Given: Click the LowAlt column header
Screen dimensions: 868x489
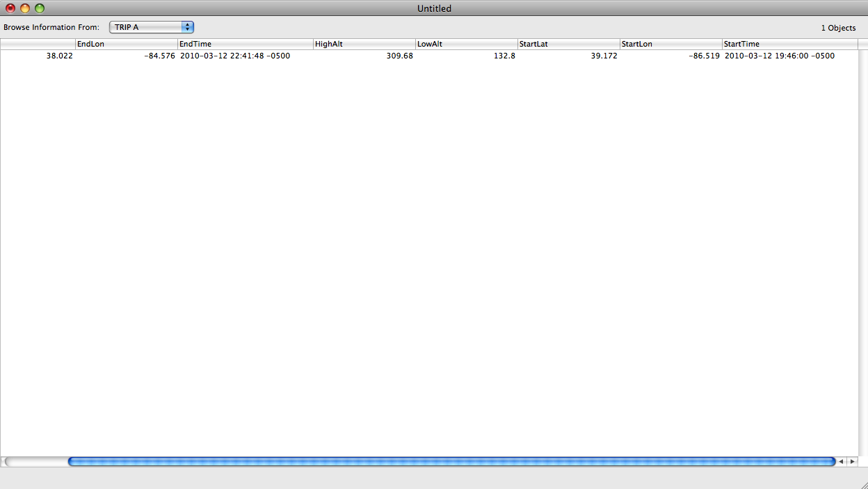Looking at the screenshot, I should tap(466, 44).
